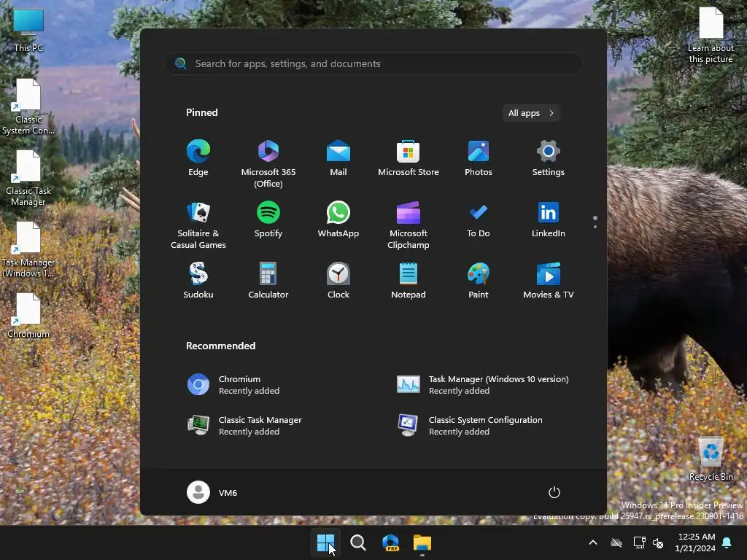
Task: Open Paint
Action: pos(479,281)
